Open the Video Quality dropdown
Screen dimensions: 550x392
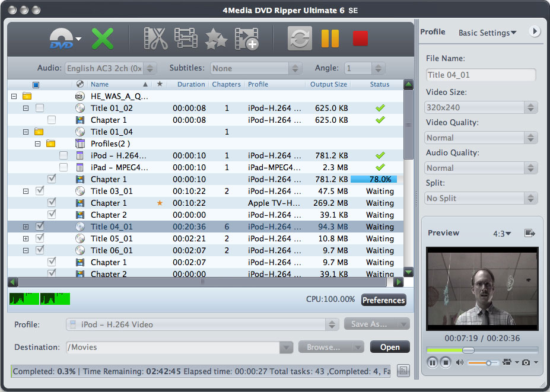481,138
